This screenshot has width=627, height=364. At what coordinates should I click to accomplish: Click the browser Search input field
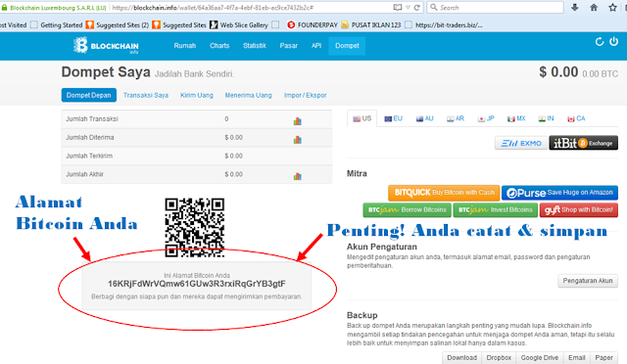click(x=496, y=8)
